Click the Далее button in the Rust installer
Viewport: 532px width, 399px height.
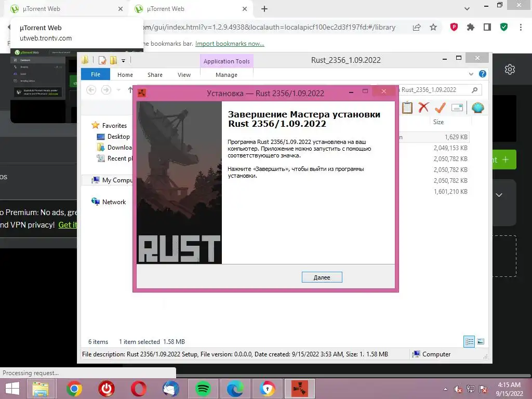coord(322,277)
